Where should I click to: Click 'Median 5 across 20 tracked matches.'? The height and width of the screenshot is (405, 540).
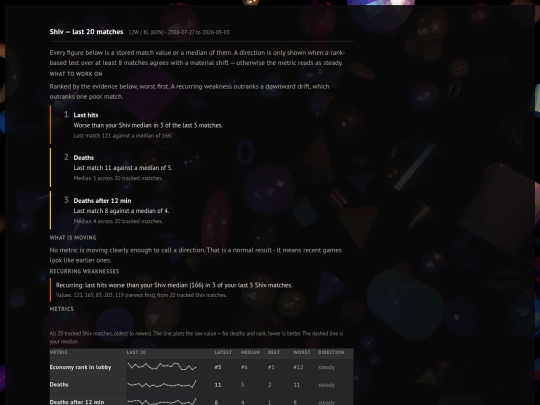point(118,178)
